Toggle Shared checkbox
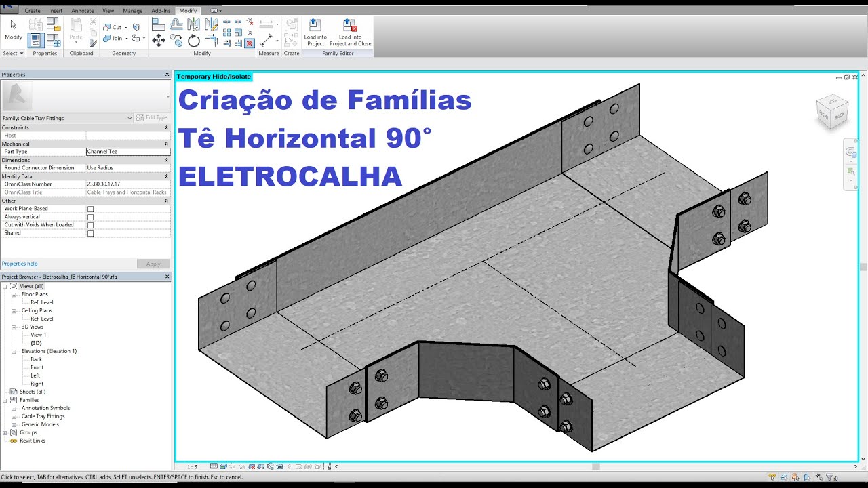This screenshot has height=488, width=868. [90, 233]
